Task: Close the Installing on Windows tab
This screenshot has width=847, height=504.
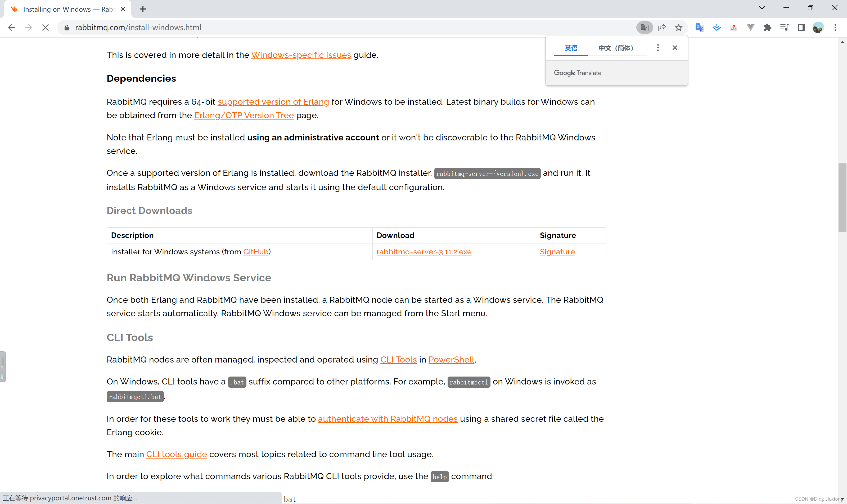Action: tap(123, 9)
